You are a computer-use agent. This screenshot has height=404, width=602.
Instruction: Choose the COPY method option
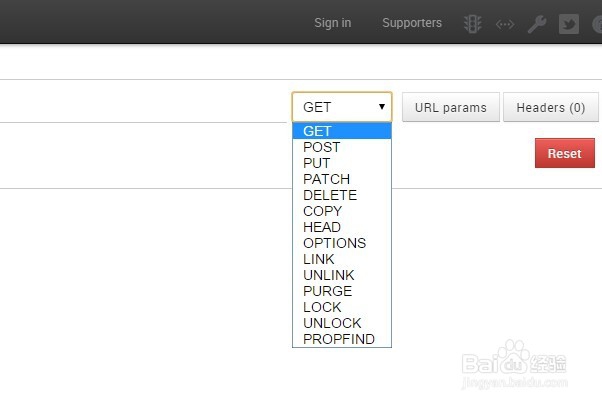(322, 211)
